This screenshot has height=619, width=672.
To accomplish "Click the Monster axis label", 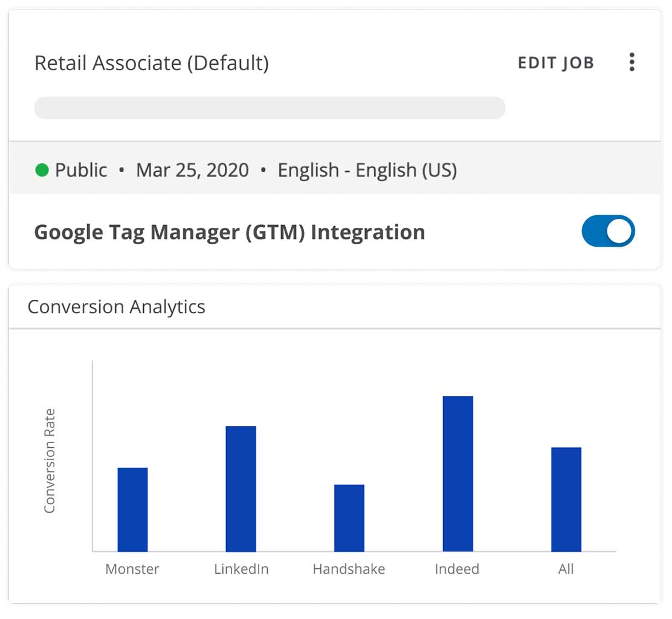I will click(x=132, y=569).
